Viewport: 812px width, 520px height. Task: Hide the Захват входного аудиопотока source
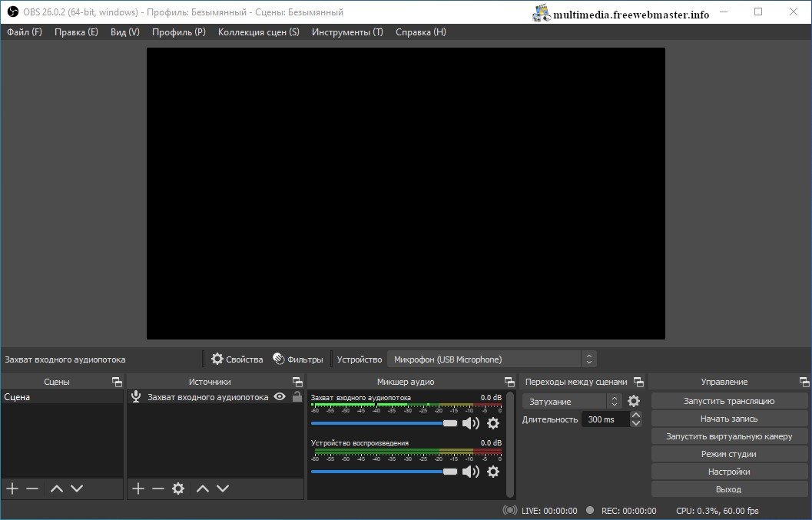(280, 397)
